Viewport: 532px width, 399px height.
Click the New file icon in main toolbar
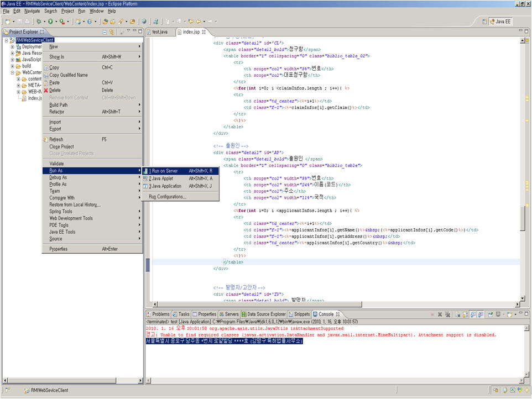pyautogui.click(x=7, y=22)
